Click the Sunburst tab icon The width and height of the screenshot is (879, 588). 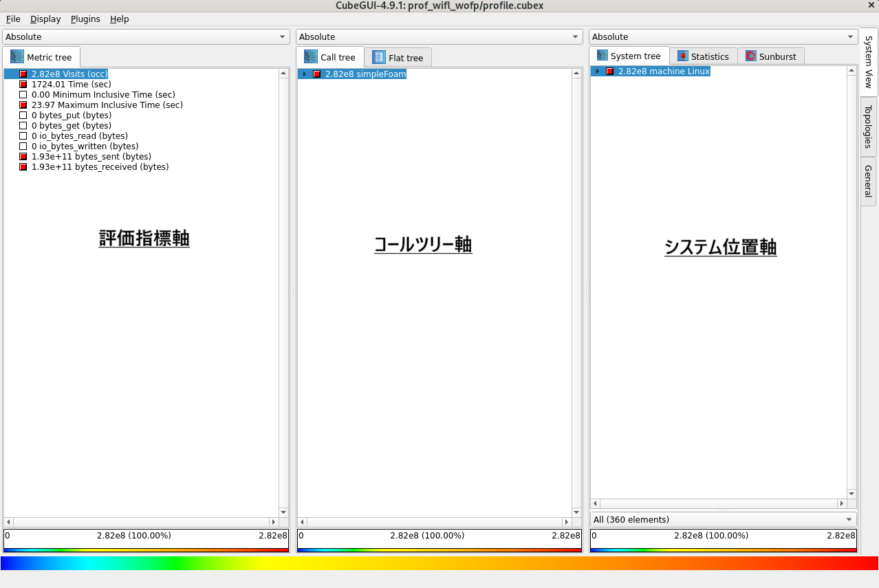coord(751,56)
